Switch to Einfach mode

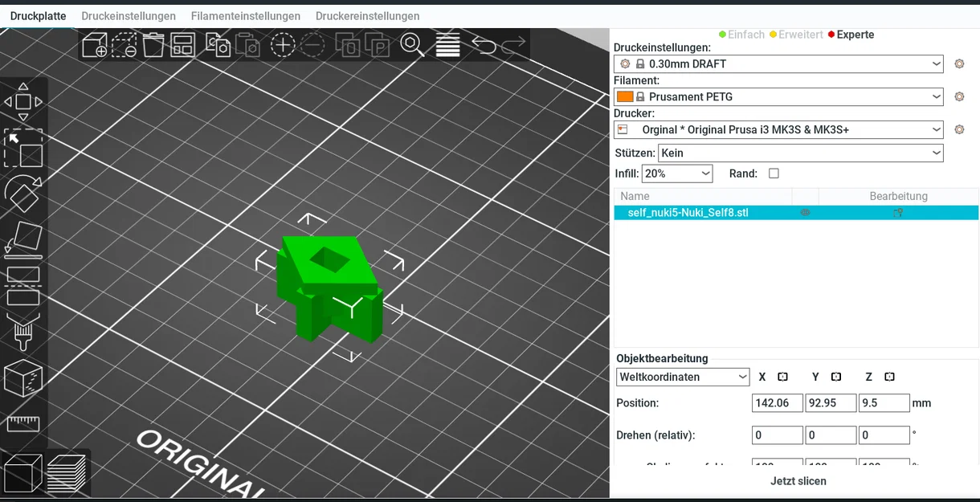point(741,35)
